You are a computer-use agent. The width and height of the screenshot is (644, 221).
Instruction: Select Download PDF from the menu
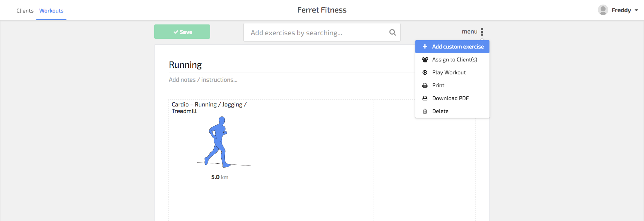coord(452,98)
